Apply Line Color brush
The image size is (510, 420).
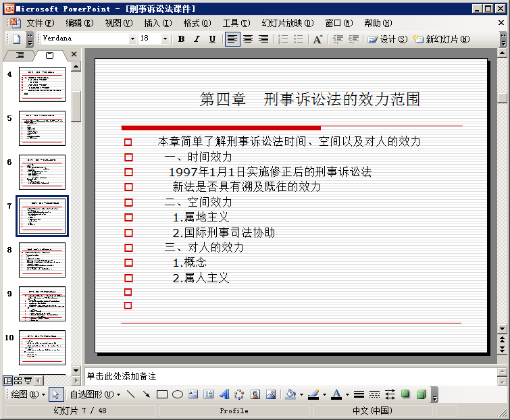click(313, 394)
